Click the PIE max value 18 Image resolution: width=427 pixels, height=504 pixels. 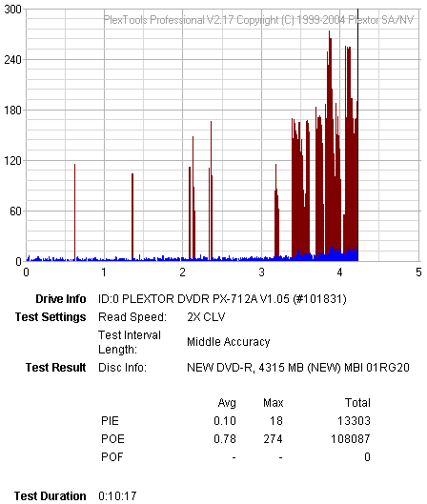276,421
